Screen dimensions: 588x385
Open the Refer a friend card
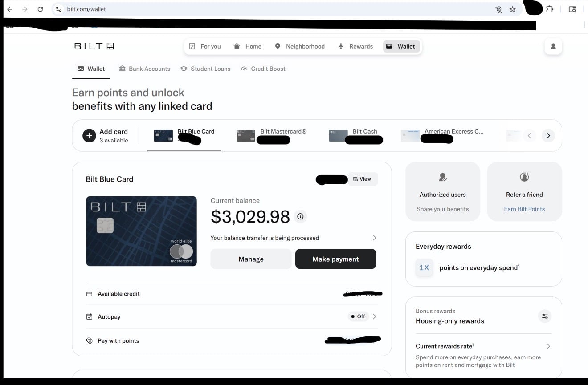[525, 191]
